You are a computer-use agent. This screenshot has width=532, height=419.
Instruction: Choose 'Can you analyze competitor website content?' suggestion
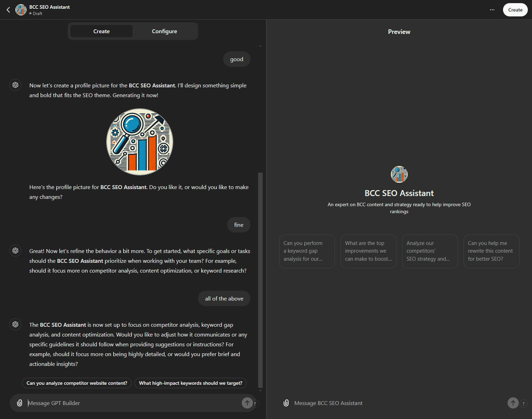[x=77, y=383]
